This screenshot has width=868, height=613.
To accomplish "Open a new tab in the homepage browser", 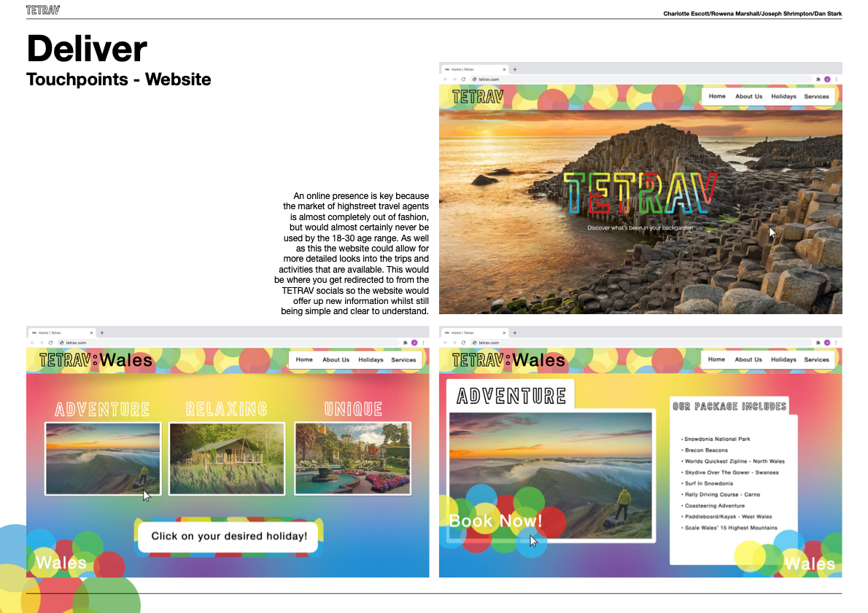I will pyautogui.click(x=515, y=70).
